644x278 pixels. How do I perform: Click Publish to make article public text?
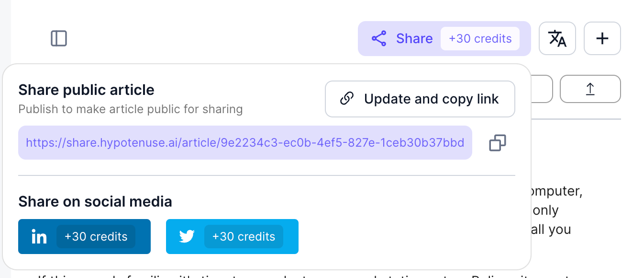[131, 109]
